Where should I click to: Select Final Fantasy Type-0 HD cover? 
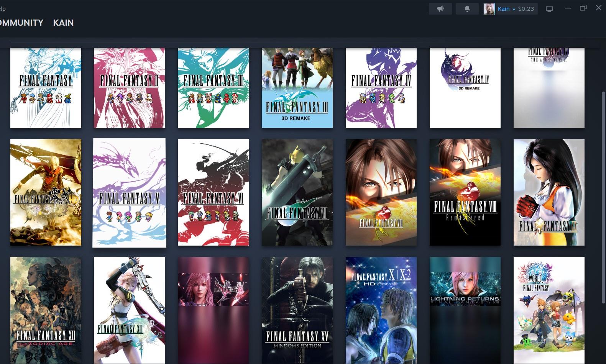(46, 192)
